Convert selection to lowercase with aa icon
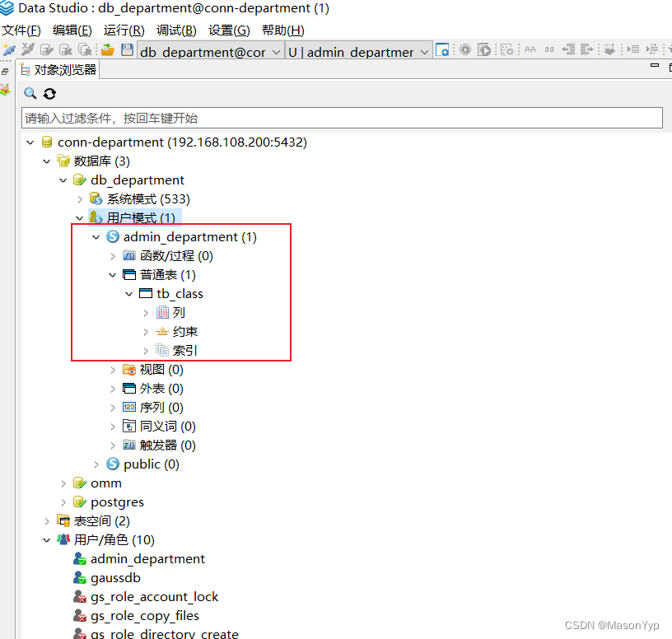The width and height of the screenshot is (672, 639). point(549,49)
